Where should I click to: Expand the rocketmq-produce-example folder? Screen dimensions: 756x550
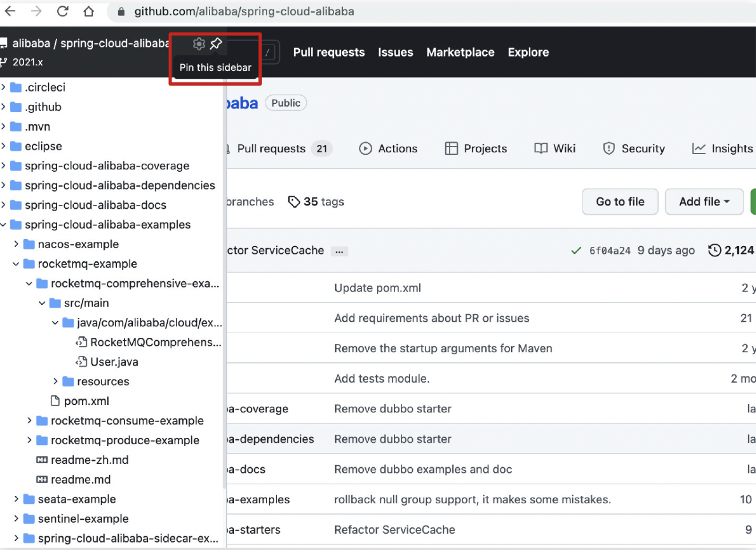point(29,440)
